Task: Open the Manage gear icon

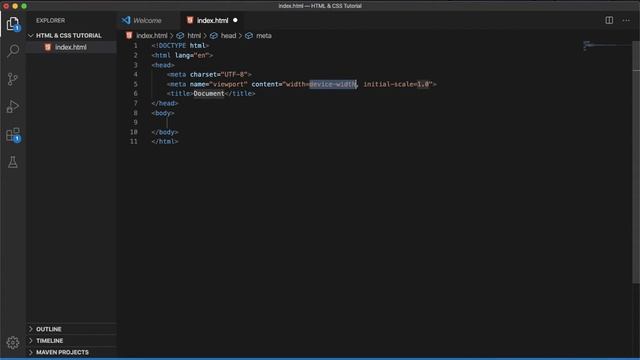Action: click(x=13, y=342)
